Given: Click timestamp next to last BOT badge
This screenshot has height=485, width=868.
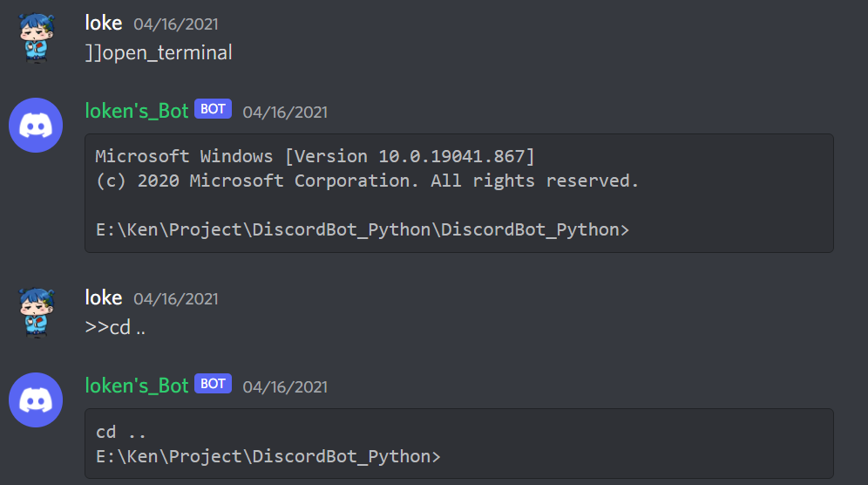Looking at the screenshot, I should 285,387.
